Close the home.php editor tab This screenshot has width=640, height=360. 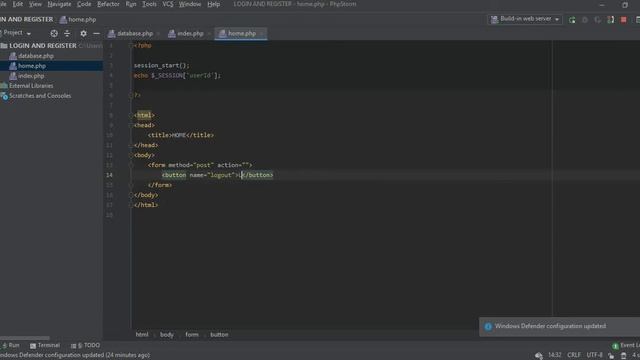pyautogui.click(x=262, y=33)
